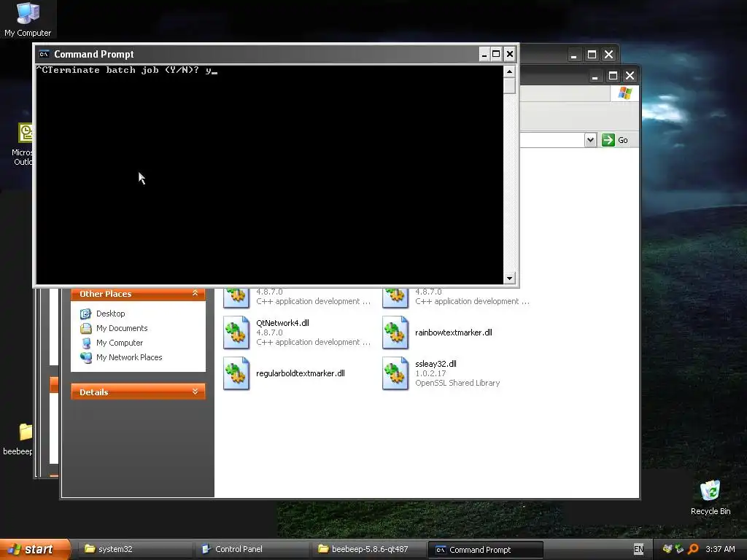747x560 pixels.
Task: Click the EN language indicator
Action: click(638, 549)
